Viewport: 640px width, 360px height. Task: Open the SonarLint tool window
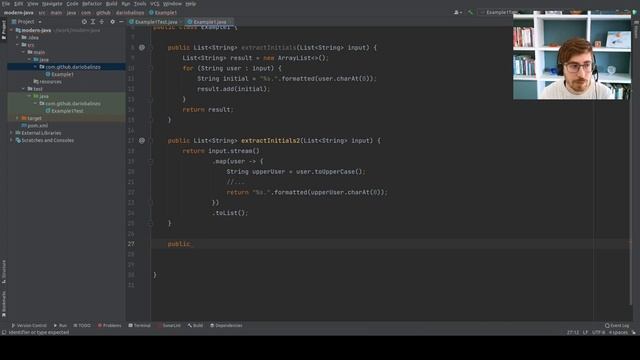tap(169, 325)
